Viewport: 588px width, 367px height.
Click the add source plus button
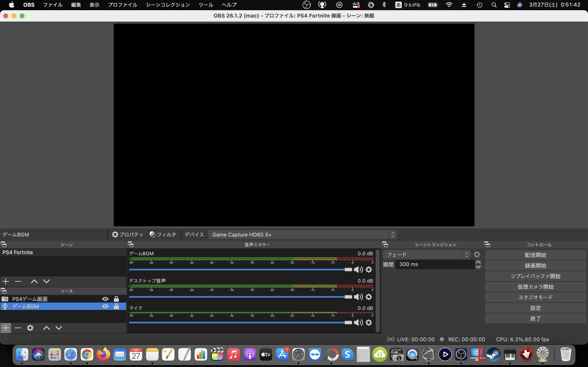click(6, 328)
